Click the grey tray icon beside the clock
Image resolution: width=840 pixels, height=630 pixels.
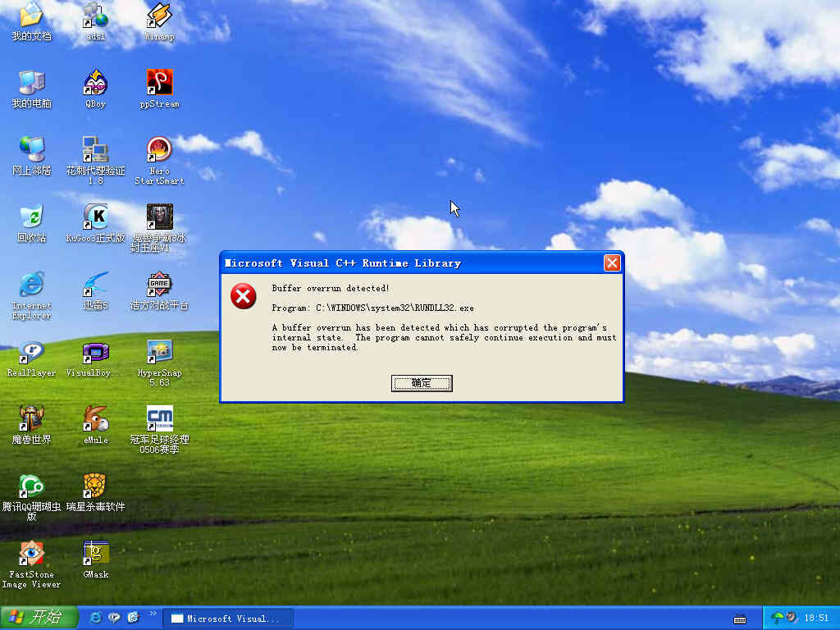[792, 618]
